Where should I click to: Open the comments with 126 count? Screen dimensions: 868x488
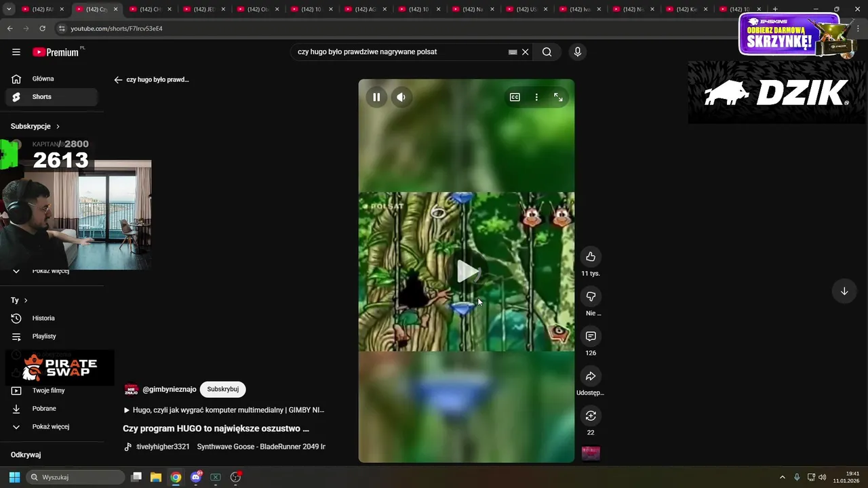(x=591, y=336)
